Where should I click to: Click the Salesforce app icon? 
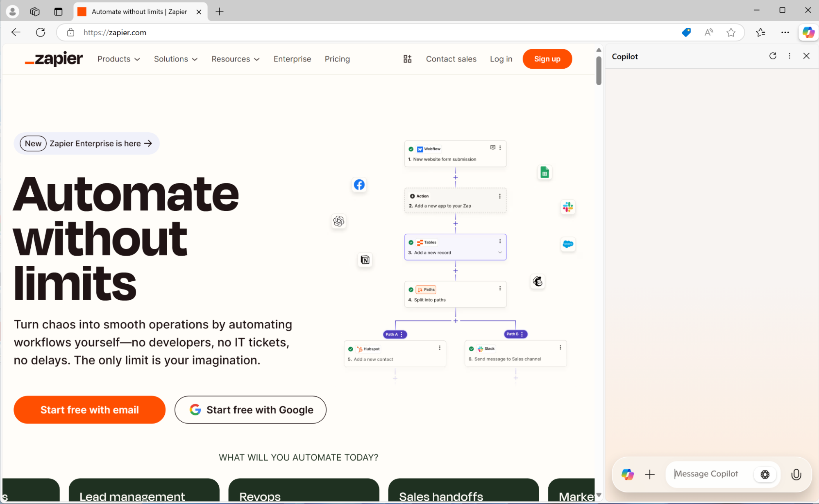[x=568, y=244]
